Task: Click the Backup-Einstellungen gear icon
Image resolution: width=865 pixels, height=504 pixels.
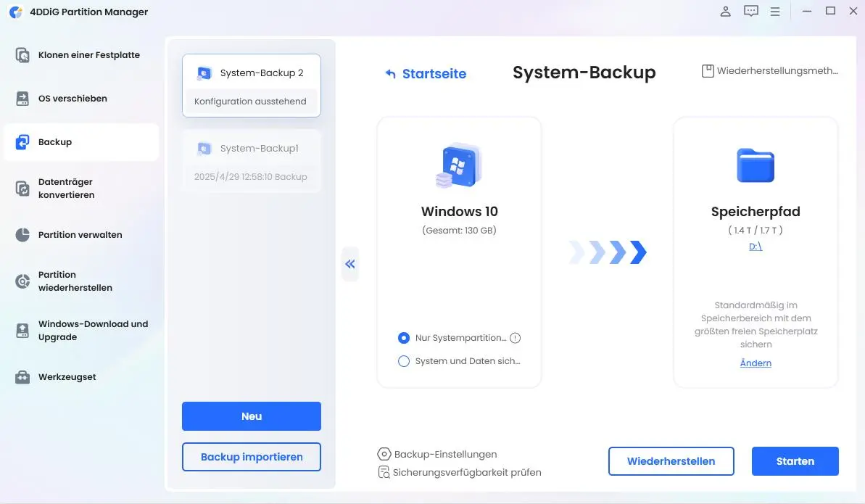Action: pyautogui.click(x=384, y=454)
